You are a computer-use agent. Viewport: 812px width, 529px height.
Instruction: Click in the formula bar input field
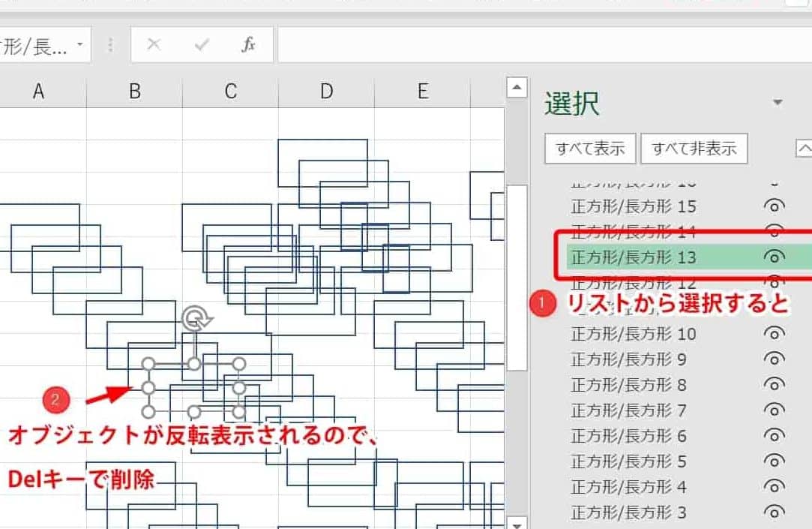pos(540,45)
